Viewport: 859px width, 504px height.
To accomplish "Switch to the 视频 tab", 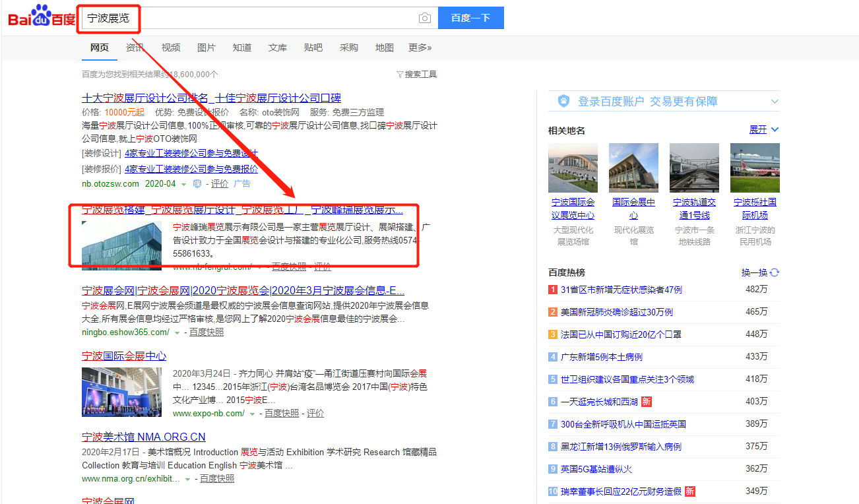I will click(170, 47).
